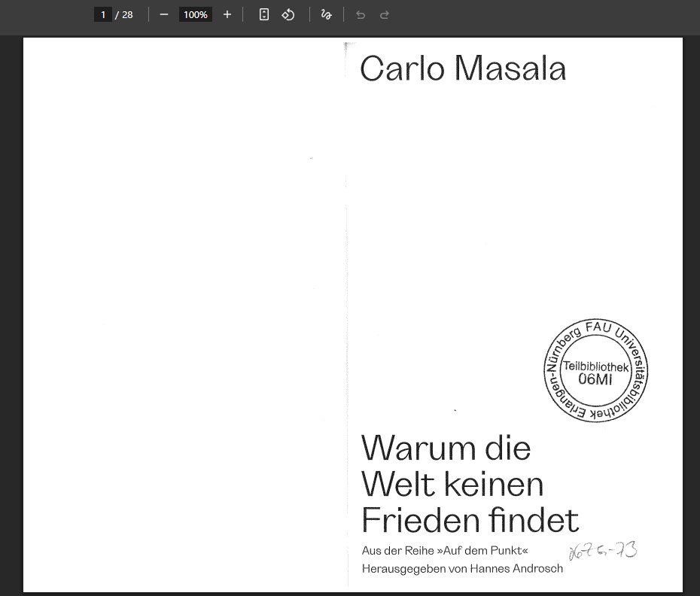Click the title line Frieden findet
Image resolution: width=700 pixels, height=596 pixels.
[470, 520]
